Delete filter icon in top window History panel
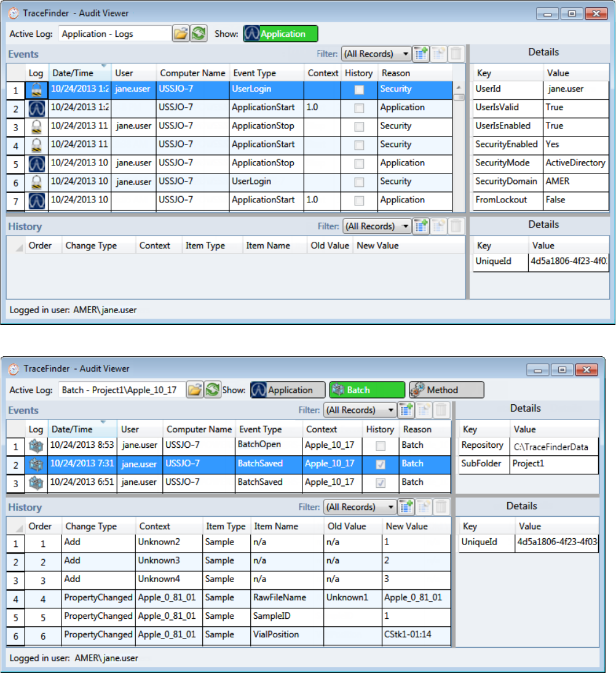The width and height of the screenshot is (616, 673). click(456, 226)
